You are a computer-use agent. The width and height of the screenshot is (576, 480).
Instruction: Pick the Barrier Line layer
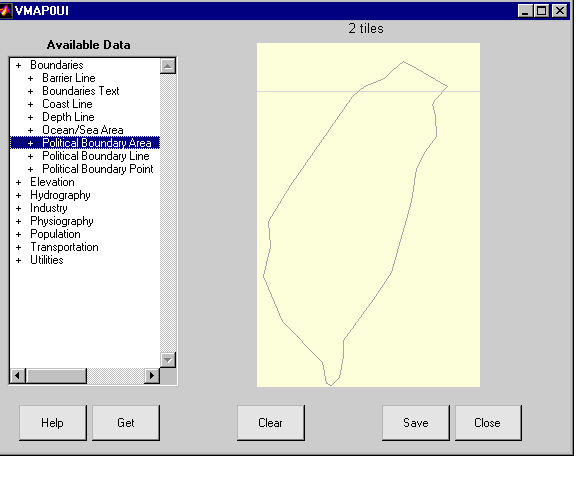pyautogui.click(x=69, y=78)
